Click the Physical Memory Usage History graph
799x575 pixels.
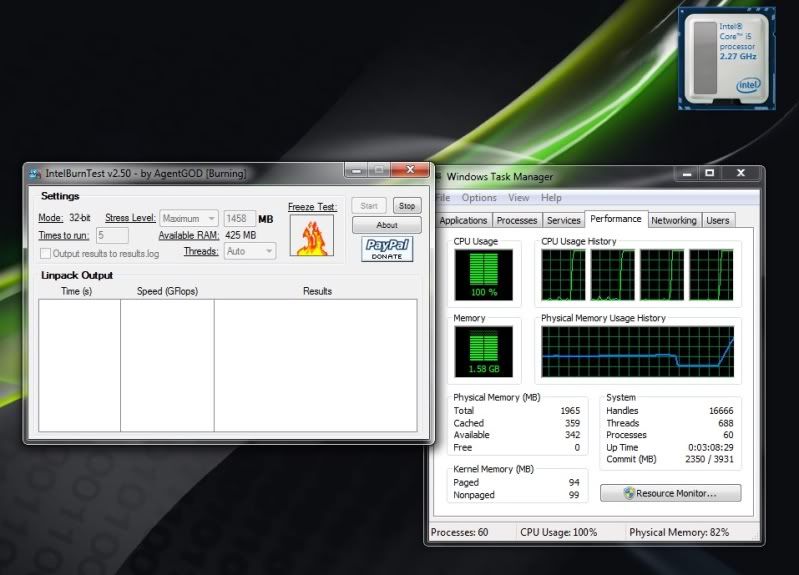pyautogui.click(x=637, y=352)
